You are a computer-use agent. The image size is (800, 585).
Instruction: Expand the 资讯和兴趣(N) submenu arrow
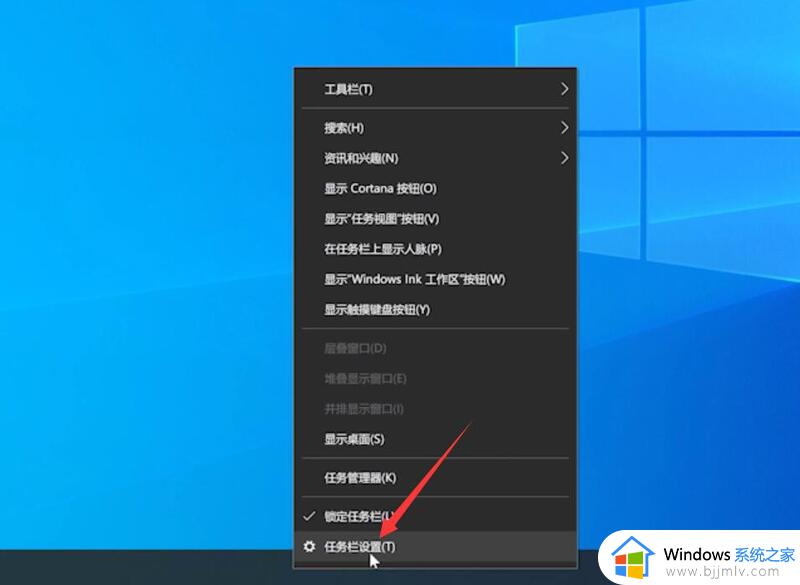(564, 158)
